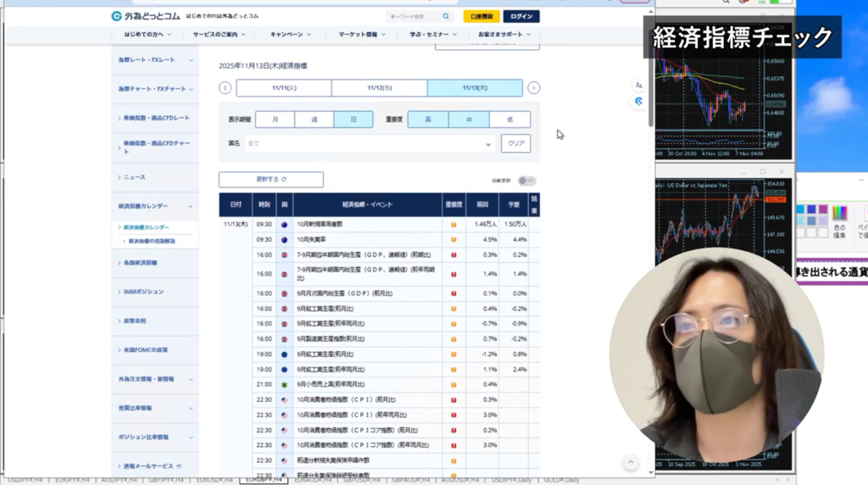Click the scroll-to-top arrow button
Screen dimensions: 868x485
pyautogui.click(x=630, y=462)
